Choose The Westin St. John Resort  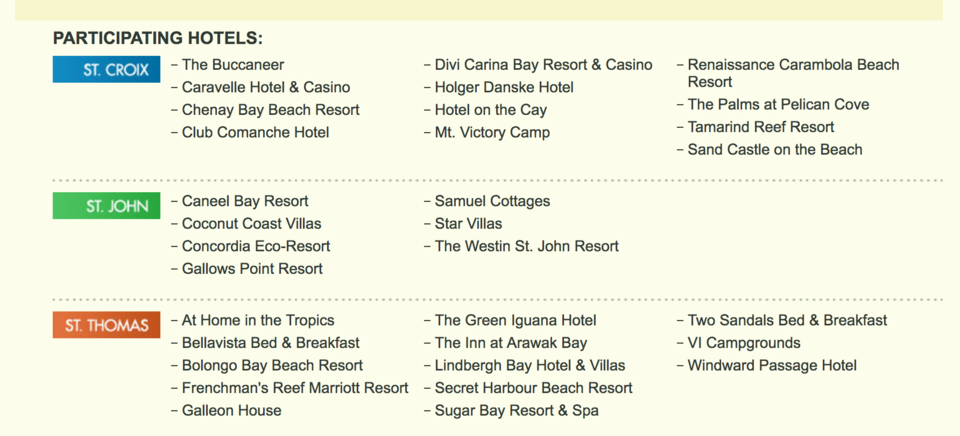[527, 246]
